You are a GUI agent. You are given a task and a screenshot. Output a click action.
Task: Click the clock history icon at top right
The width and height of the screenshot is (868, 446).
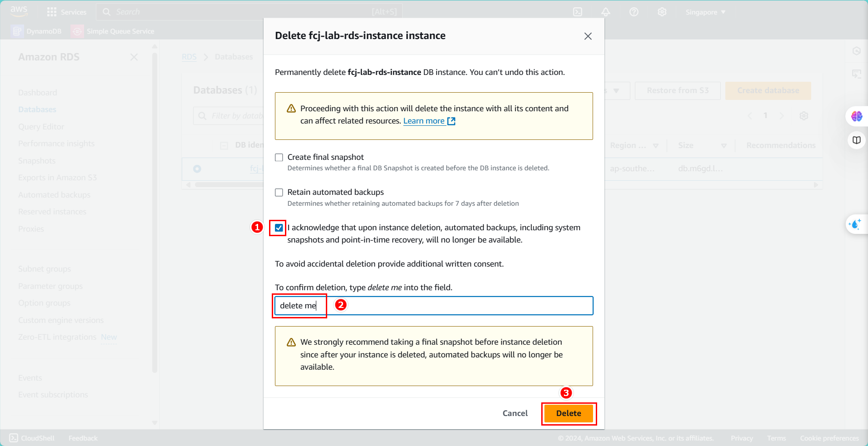(x=857, y=51)
